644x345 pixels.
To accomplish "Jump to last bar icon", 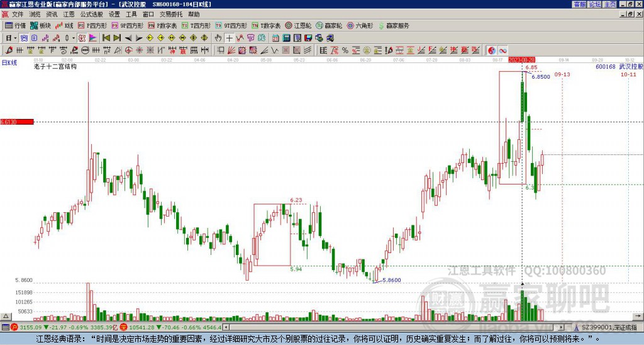I will click(117, 38).
